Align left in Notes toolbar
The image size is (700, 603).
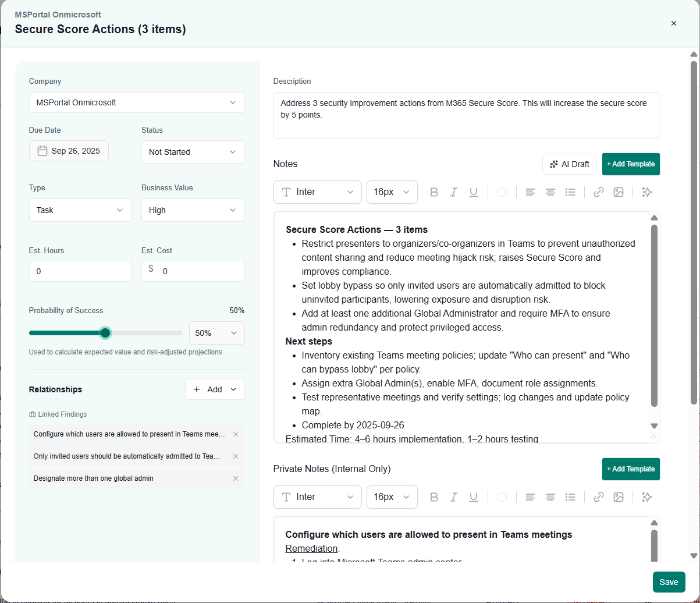[530, 192]
